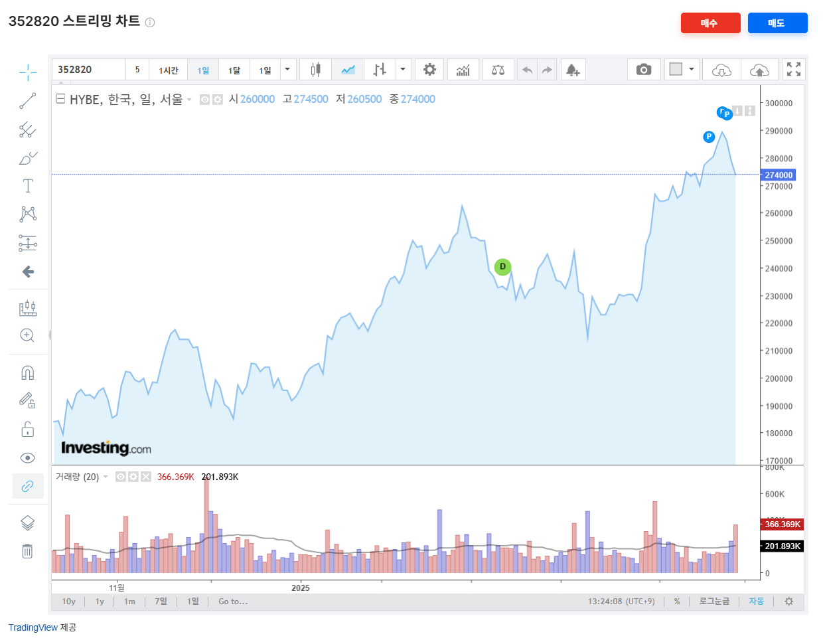This screenshot has width=823, height=644.
Task: Save chart layout to cloud
Action: point(760,70)
